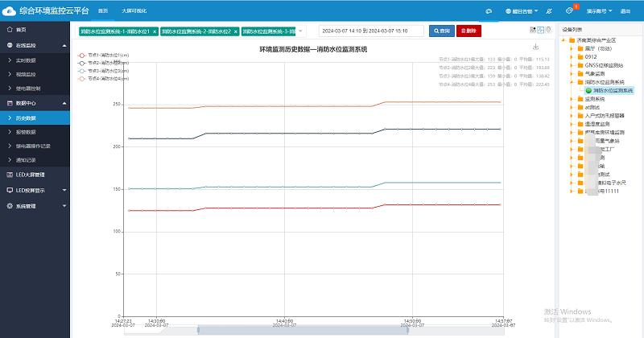Remove the 消防水位2 tag
This screenshot has width=644, height=338.
click(x=235, y=31)
